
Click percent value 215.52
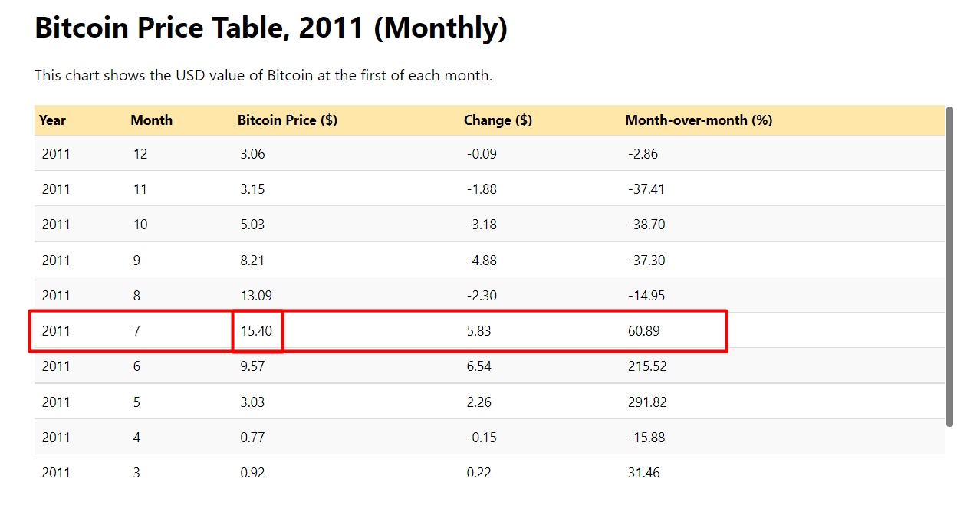tap(647, 366)
